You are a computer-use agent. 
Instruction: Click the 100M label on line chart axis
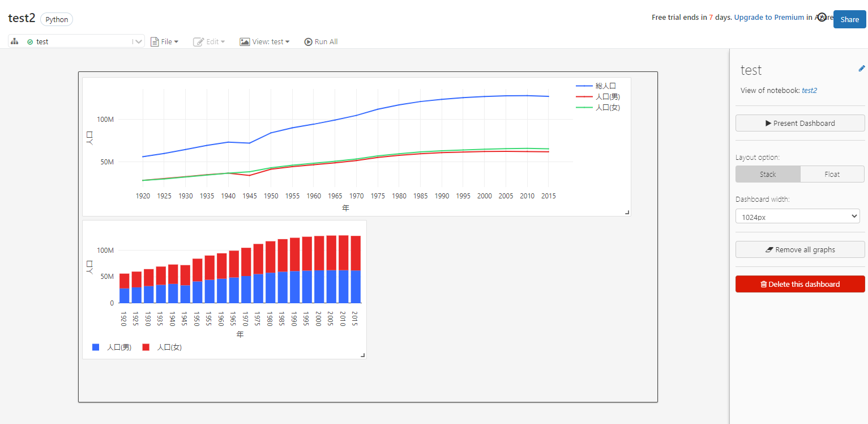pyautogui.click(x=105, y=119)
